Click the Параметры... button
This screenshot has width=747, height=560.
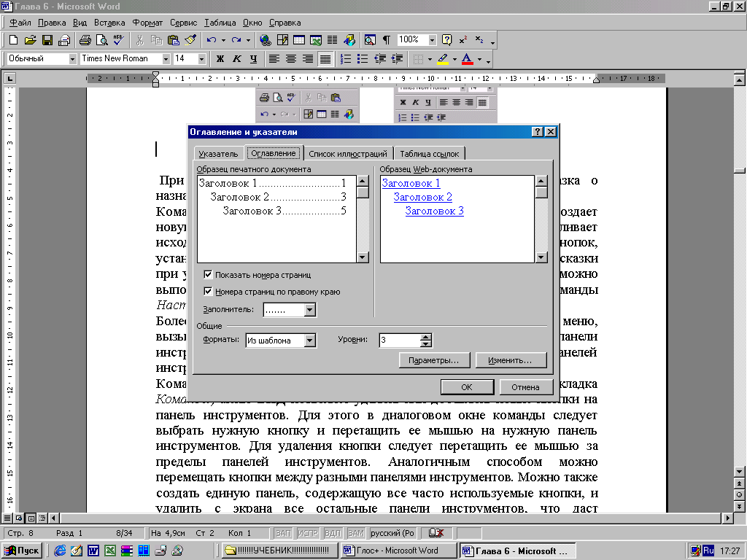(x=434, y=360)
